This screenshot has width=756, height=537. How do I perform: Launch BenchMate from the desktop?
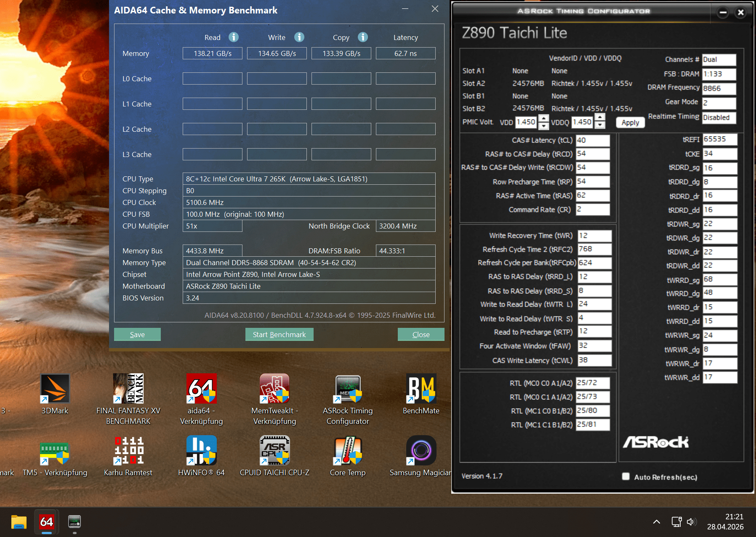click(x=421, y=394)
